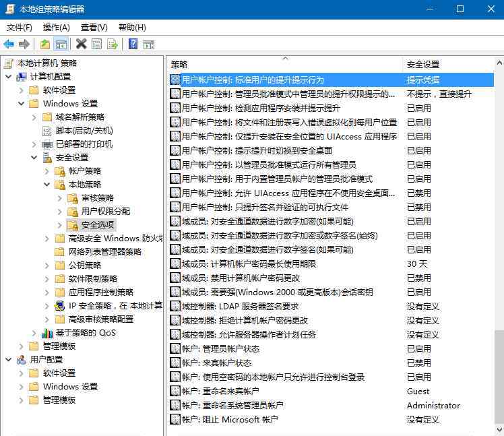Expand 高级审核策略配置 node arrow
The image size is (504, 436).
(47, 319)
